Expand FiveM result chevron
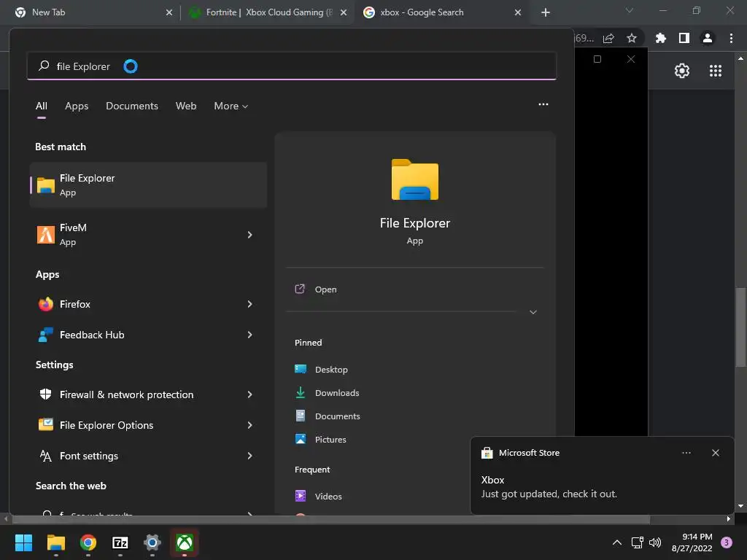The width and height of the screenshot is (747, 560). 249,234
